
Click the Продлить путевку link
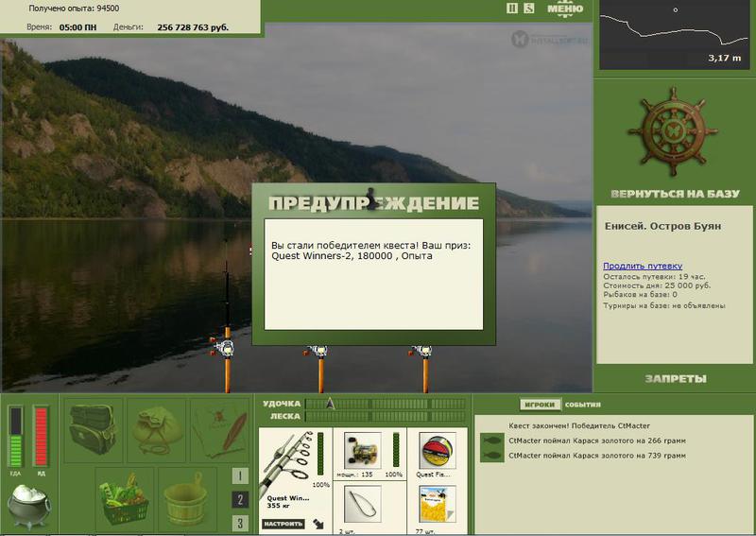pyautogui.click(x=643, y=266)
